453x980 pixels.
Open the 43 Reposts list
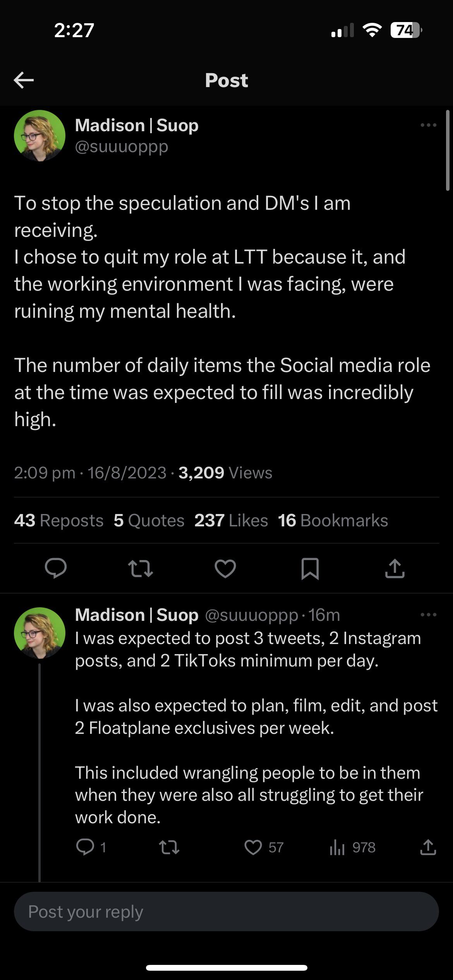coord(59,521)
